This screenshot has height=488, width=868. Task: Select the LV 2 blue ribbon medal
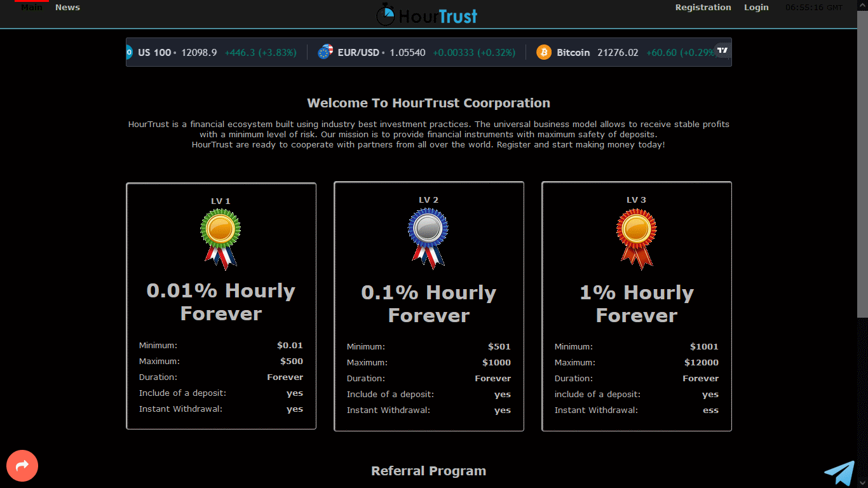[428, 238]
